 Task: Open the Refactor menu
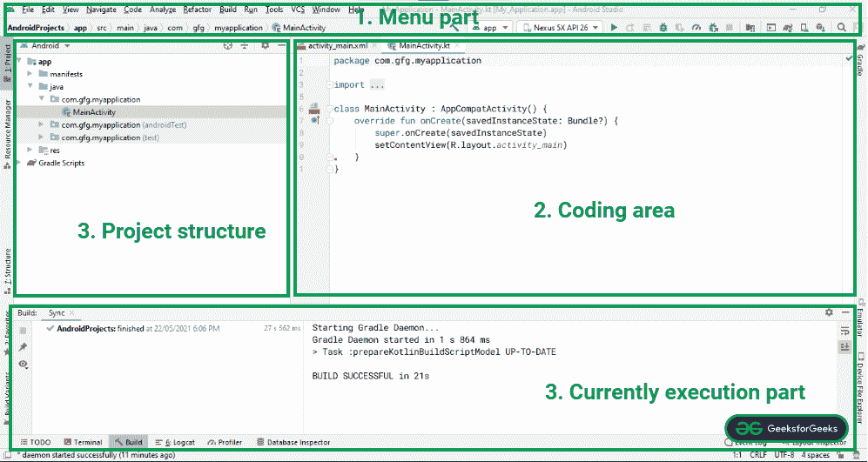tap(197, 9)
